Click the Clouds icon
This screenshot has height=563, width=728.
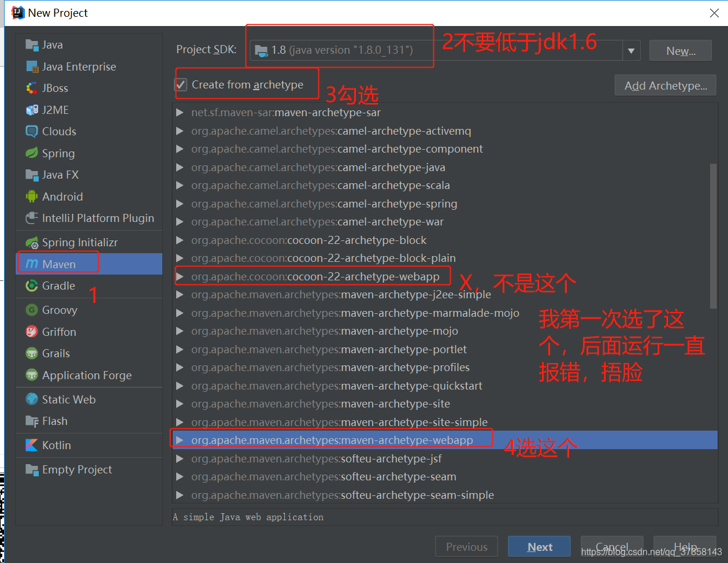pyautogui.click(x=32, y=131)
